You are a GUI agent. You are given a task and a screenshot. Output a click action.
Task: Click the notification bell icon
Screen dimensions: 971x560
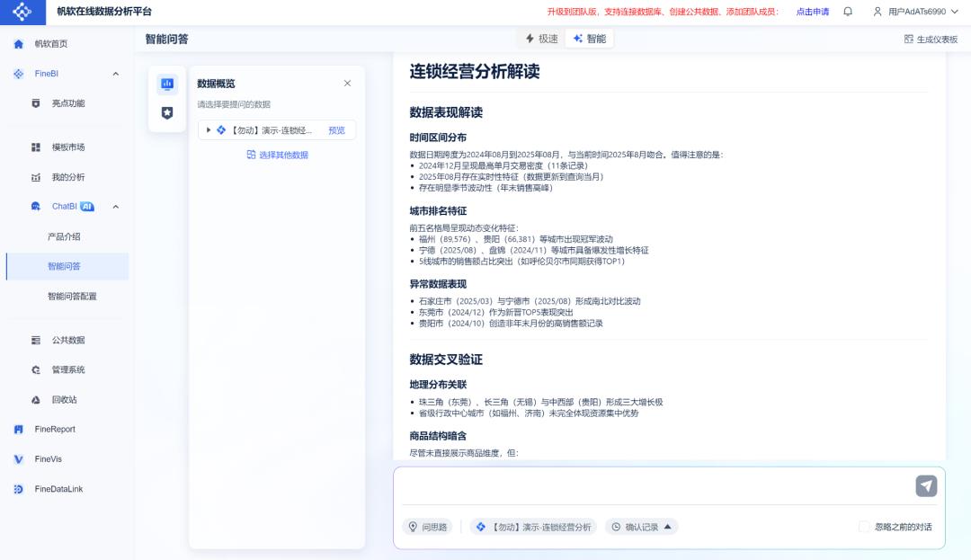tap(848, 12)
